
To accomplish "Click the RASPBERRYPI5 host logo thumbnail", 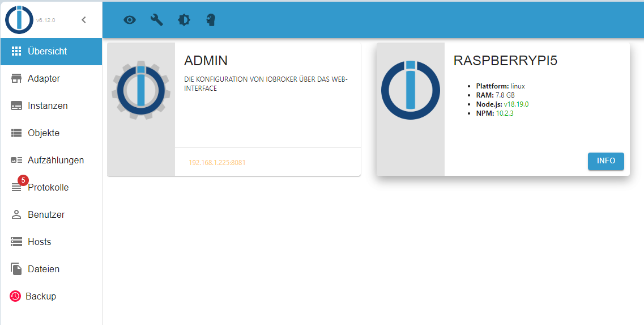I will [410, 91].
